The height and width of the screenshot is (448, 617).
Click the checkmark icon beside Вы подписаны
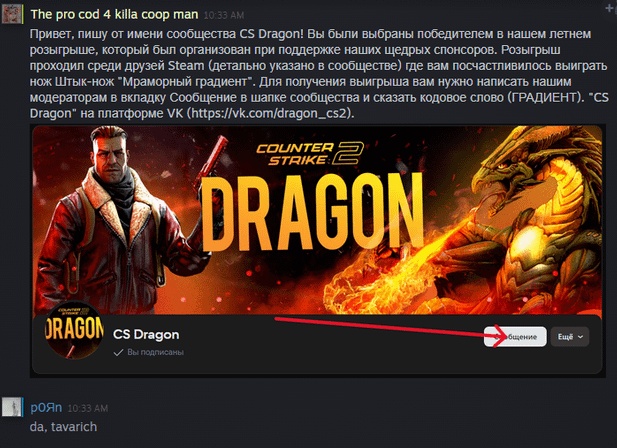(118, 352)
